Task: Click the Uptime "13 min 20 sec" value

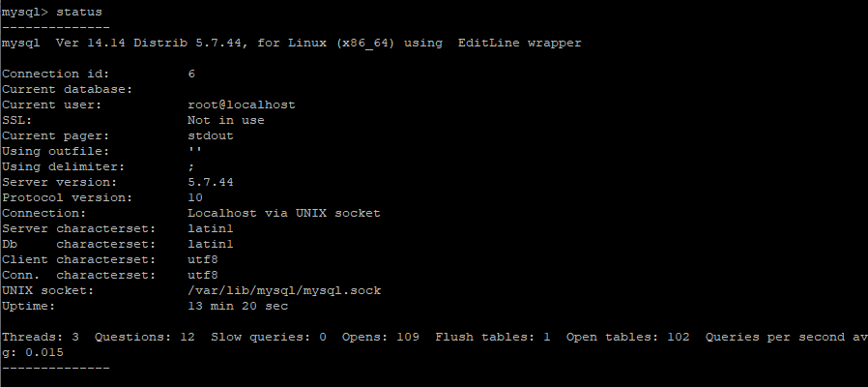Action: (x=237, y=306)
